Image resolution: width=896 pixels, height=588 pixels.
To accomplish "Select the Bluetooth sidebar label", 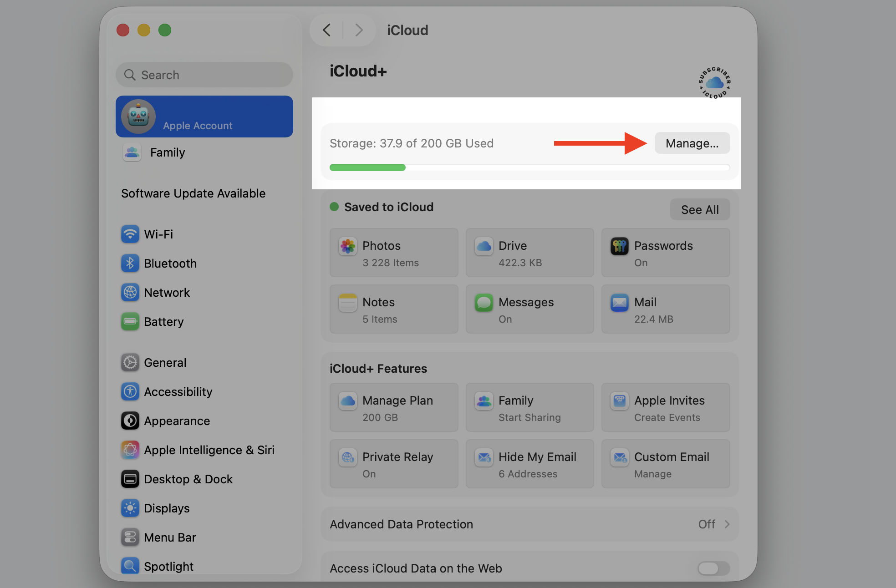I will (170, 264).
